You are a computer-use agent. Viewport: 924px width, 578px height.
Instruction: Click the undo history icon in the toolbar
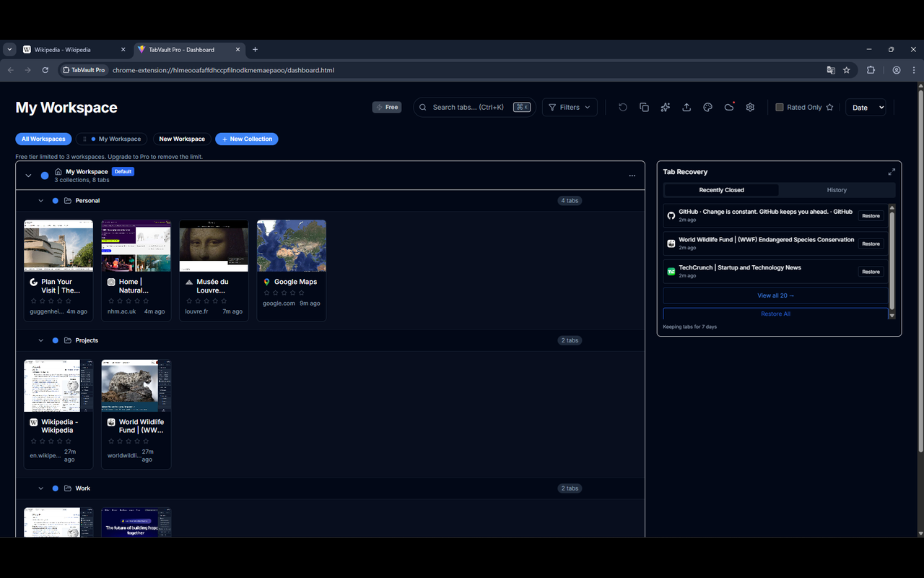pos(623,107)
